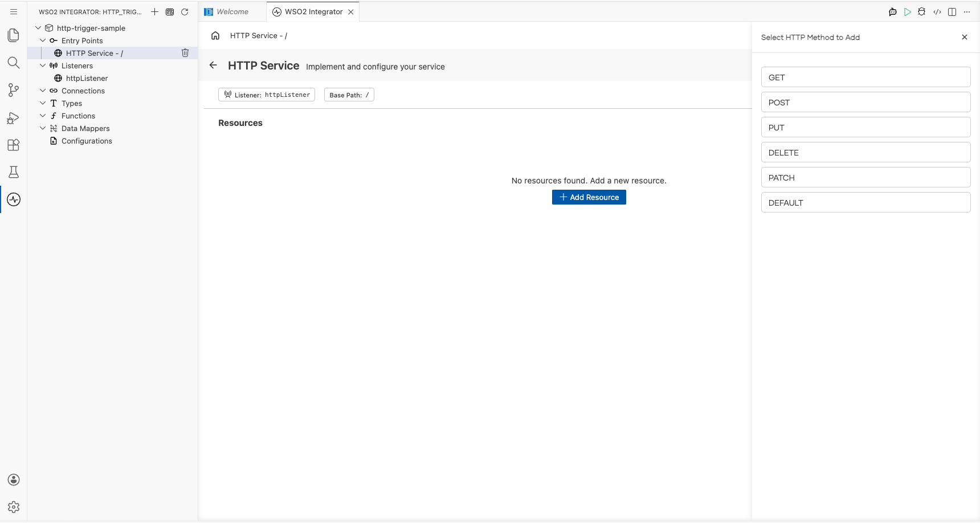Delete the HTTP Service entry point
The image size is (980, 523).
click(185, 53)
